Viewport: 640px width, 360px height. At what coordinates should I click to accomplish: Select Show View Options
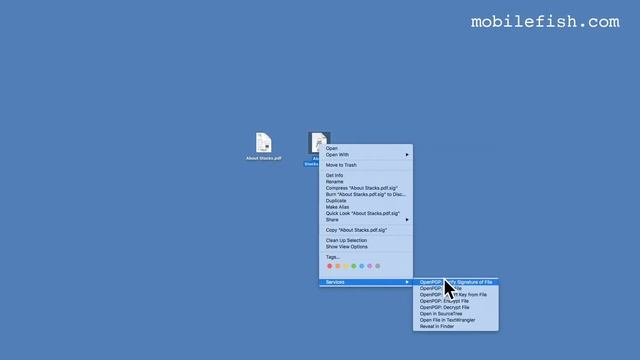(366, 247)
